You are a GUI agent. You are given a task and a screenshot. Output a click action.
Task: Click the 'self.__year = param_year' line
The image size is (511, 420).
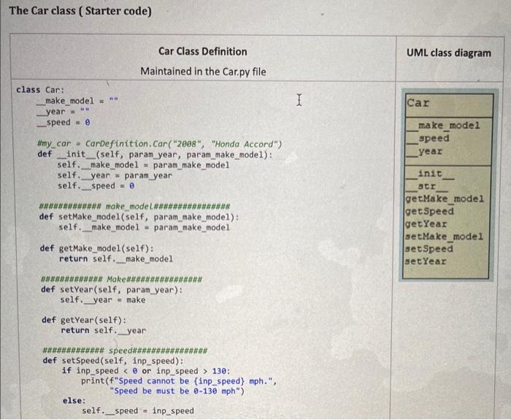pos(115,175)
